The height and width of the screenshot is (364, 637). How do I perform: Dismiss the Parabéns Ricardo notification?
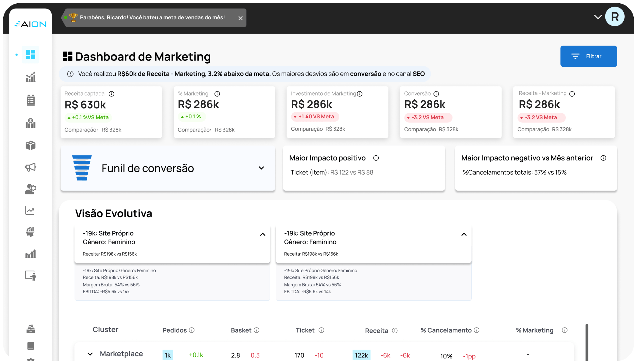coord(240,18)
